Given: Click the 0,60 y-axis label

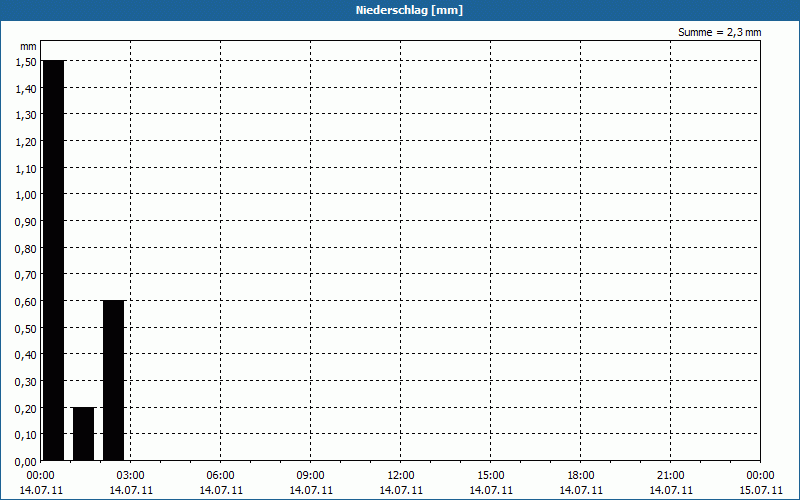Looking at the screenshot, I should pos(26,302).
